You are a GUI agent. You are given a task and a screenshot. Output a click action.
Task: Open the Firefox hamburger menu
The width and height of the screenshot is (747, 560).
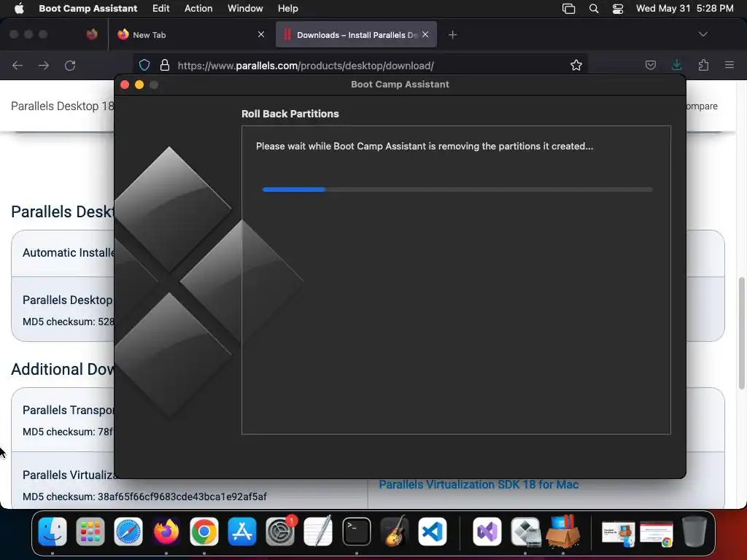[729, 65]
